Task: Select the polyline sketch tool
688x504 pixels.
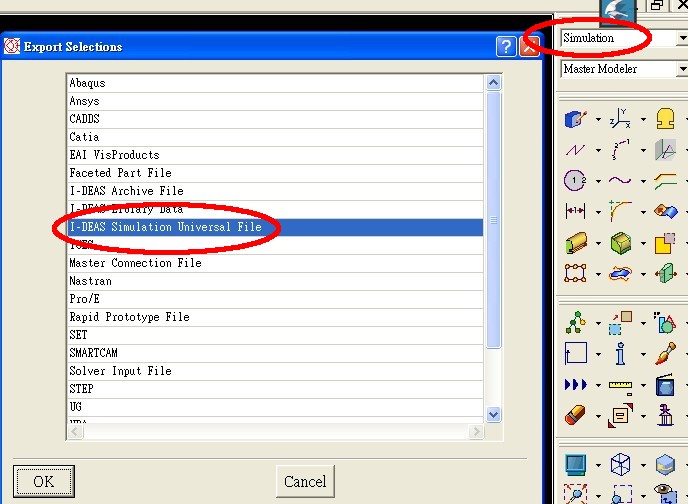Action: point(575,150)
